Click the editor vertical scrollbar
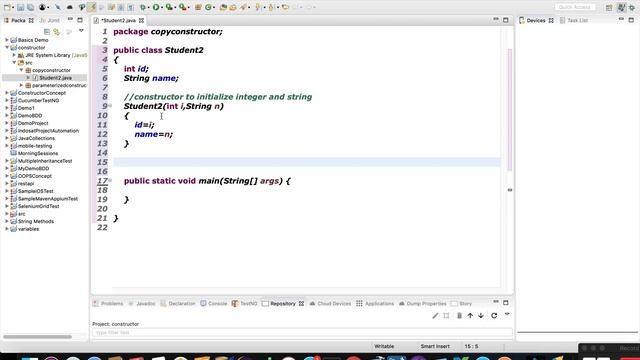Viewport: 640px width, 360px height. 509,109
